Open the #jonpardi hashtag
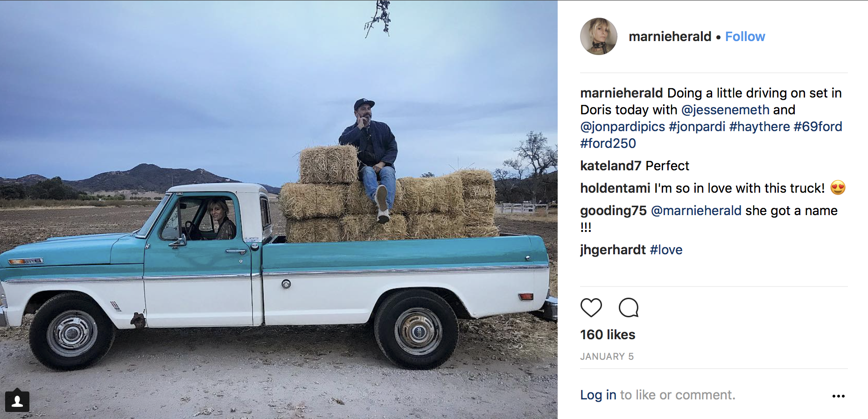868x419 pixels. click(x=697, y=126)
